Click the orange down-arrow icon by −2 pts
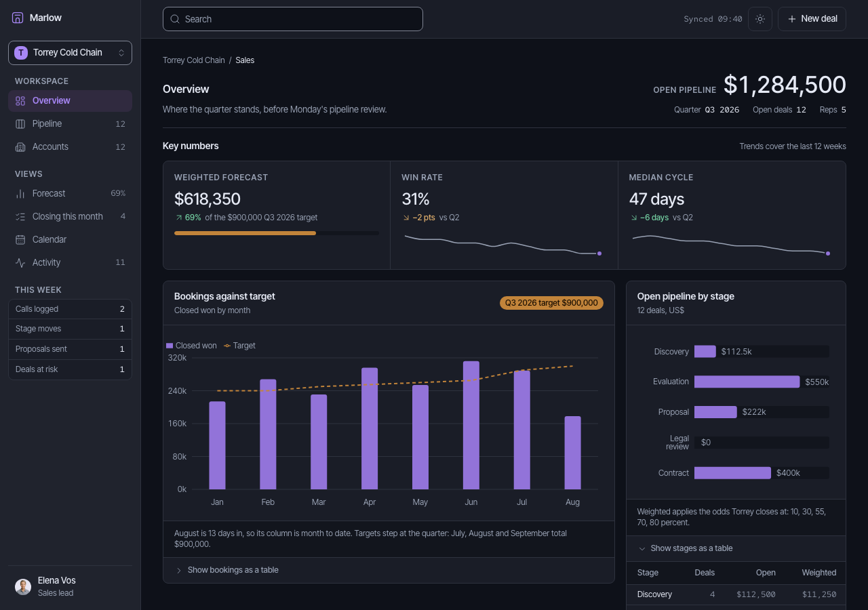The height and width of the screenshot is (610, 868). tap(406, 218)
